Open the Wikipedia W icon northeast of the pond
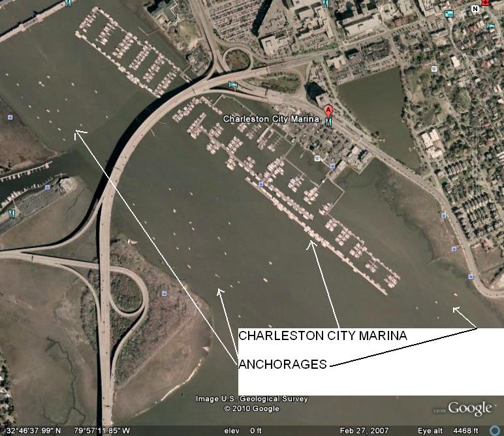504x436 pixels. (434, 69)
